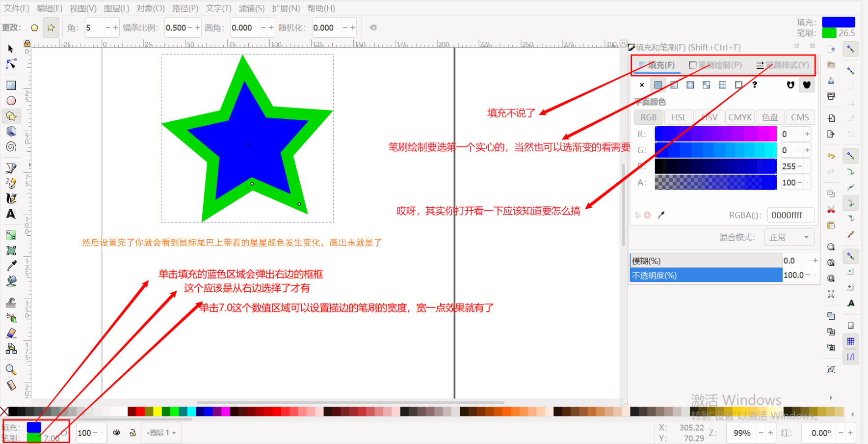Select the Eraser tool

pyautogui.click(x=11, y=333)
